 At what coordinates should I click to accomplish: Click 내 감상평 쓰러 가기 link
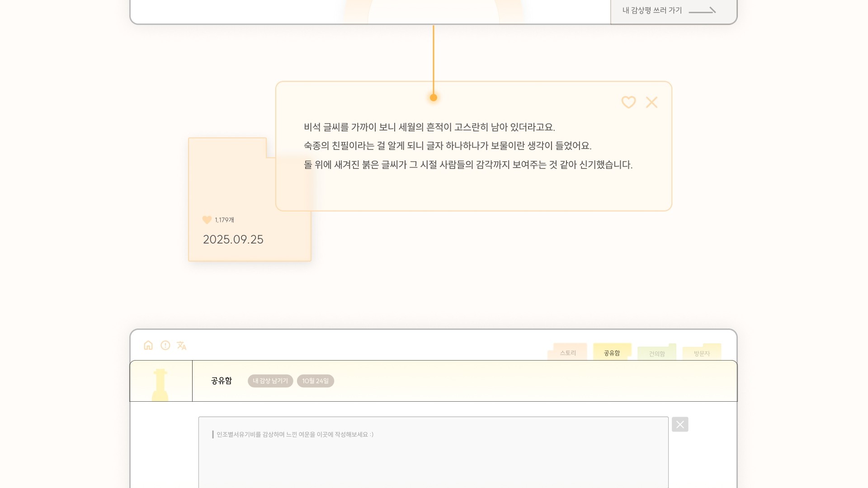coord(652,10)
